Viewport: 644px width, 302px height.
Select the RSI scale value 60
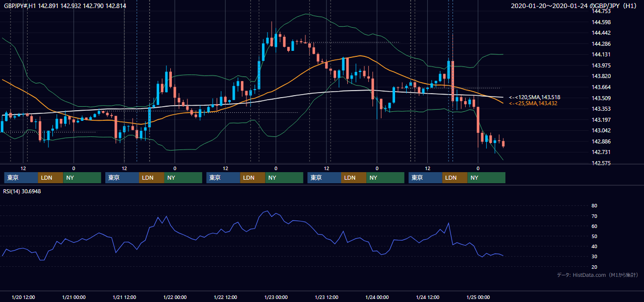click(x=594, y=226)
